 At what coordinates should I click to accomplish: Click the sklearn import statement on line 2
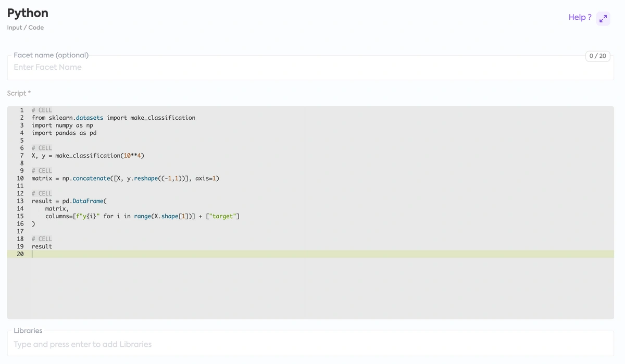pos(113,118)
